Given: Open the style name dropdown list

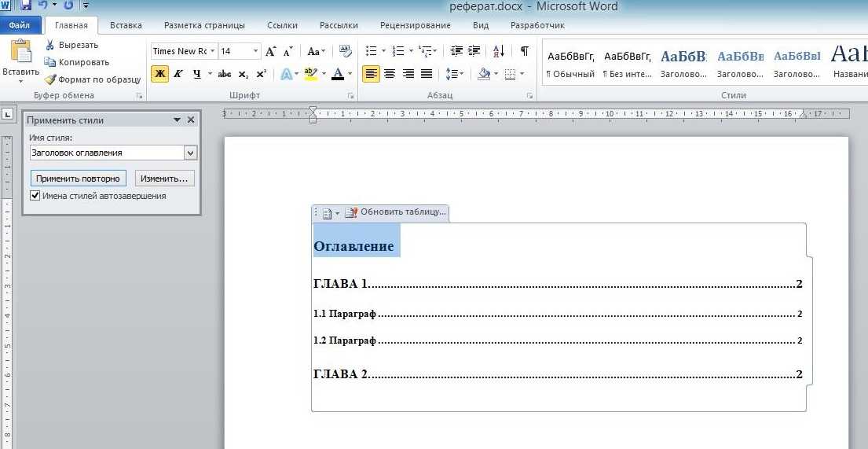Looking at the screenshot, I should point(190,153).
